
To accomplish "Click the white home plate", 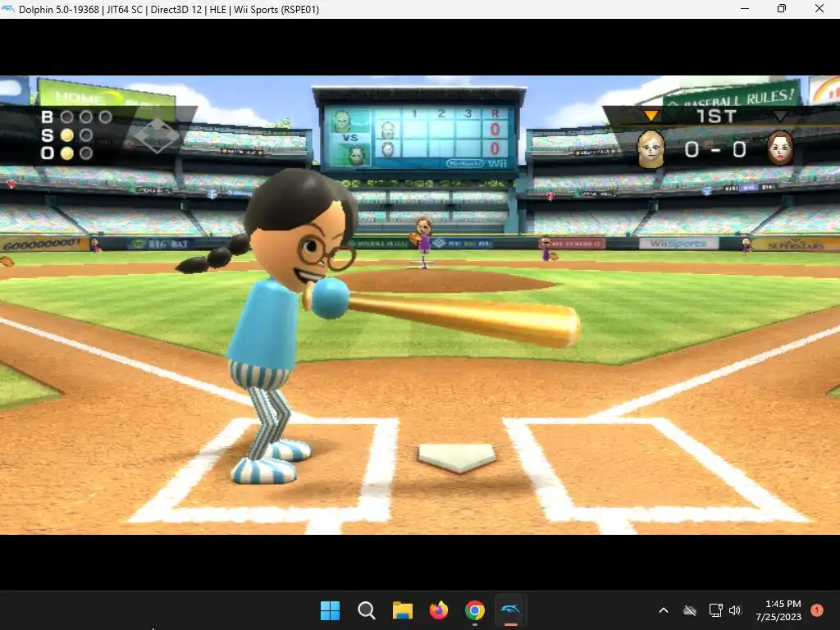I will [457, 458].
